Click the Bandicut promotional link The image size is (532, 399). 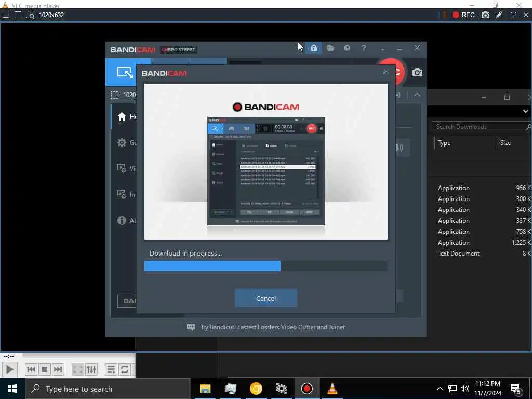click(x=272, y=327)
